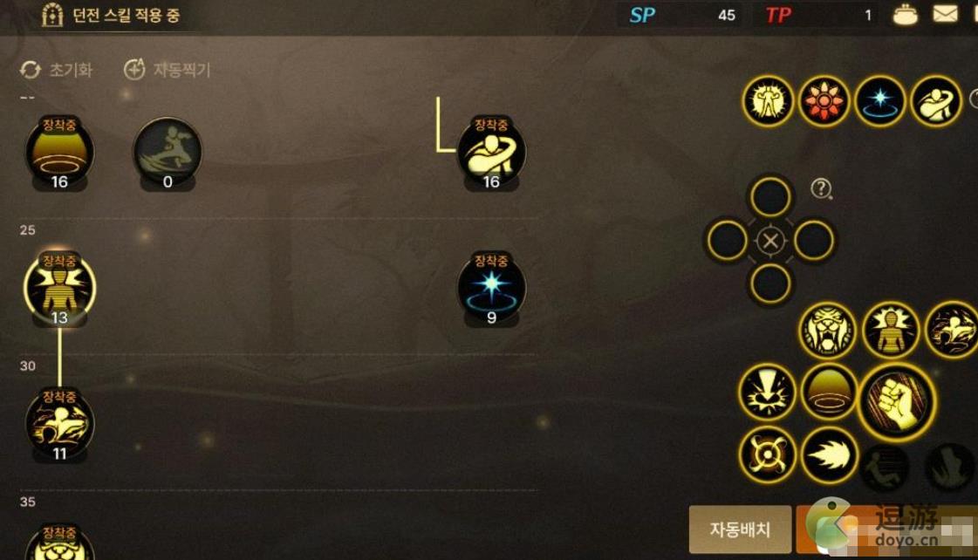Select the level 16 spinning throw skill

[x=491, y=153]
